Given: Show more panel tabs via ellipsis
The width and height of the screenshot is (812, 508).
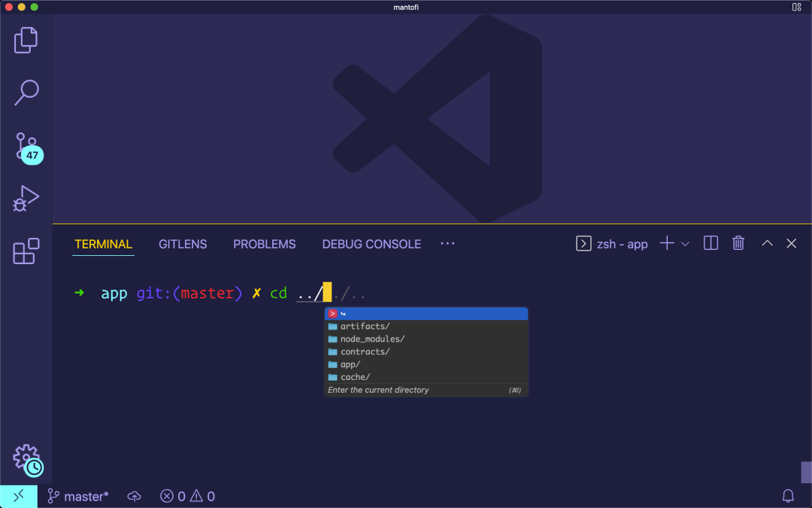Looking at the screenshot, I should (447, 243).
